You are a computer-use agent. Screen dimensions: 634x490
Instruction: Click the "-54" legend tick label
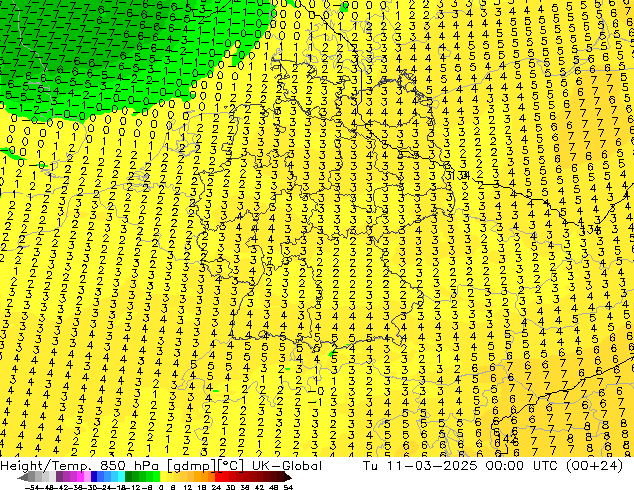[32, 487]
